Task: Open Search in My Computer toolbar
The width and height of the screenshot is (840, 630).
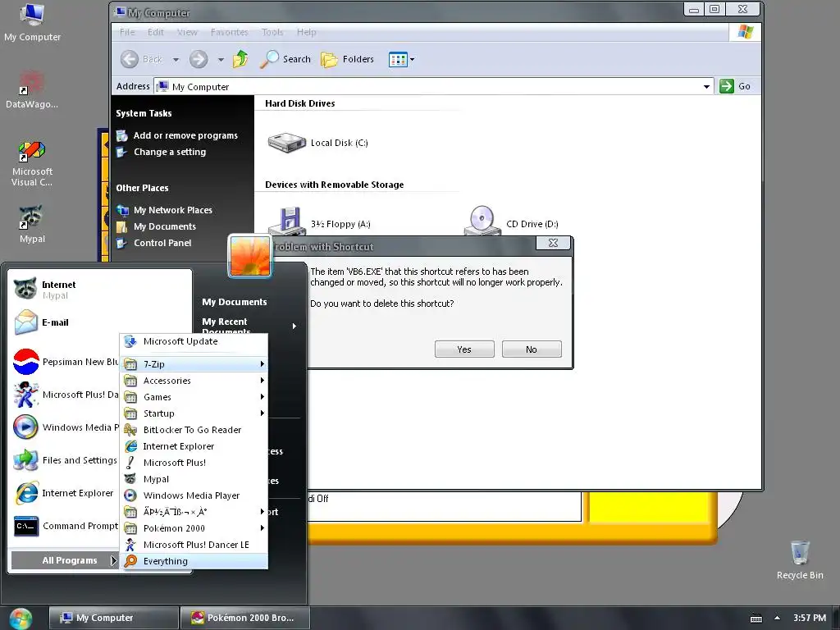Action: tap(285, 59)
